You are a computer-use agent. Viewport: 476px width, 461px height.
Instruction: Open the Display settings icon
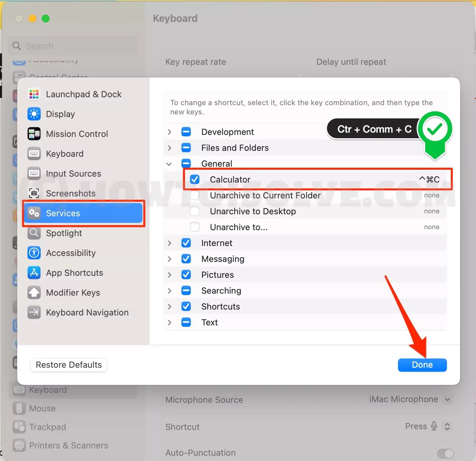(x=34, y=114)
